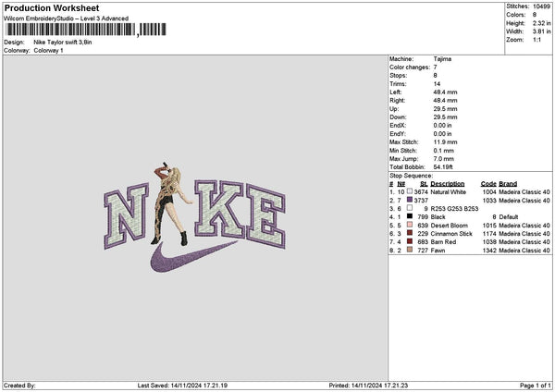
Task: Click the Barn Red color swatch
Action: tap(410, 241)
